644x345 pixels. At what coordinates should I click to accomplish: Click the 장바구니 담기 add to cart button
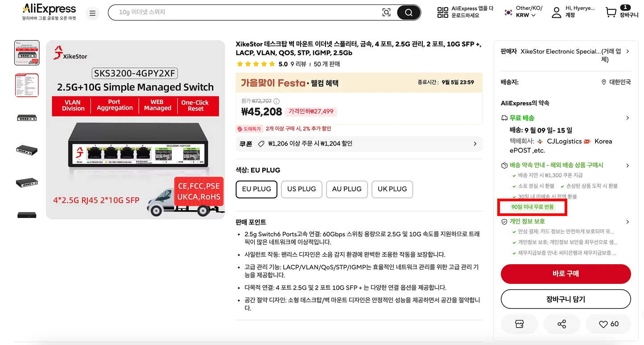coord(566,299)
